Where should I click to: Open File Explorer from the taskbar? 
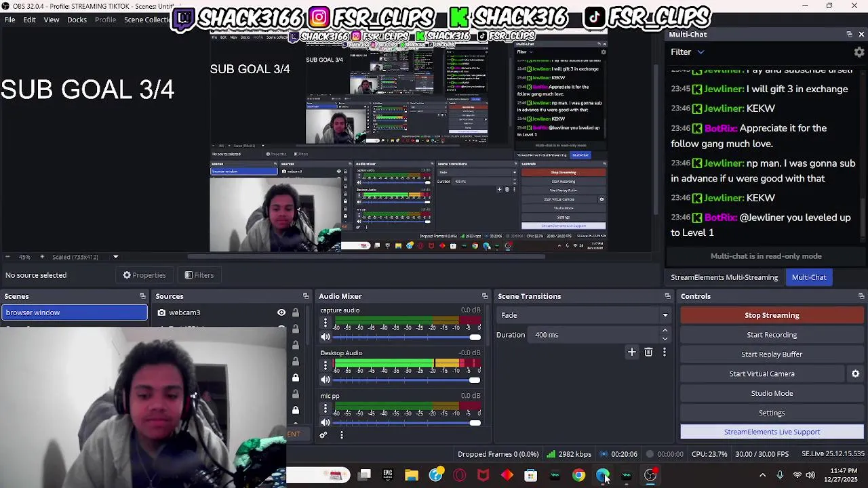412,475
